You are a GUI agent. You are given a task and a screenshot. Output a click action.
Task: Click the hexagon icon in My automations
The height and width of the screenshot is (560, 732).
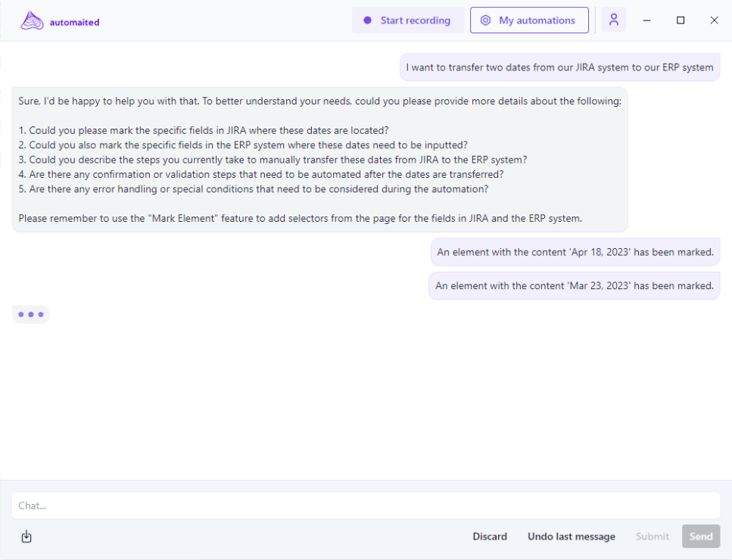coord(486,20)
